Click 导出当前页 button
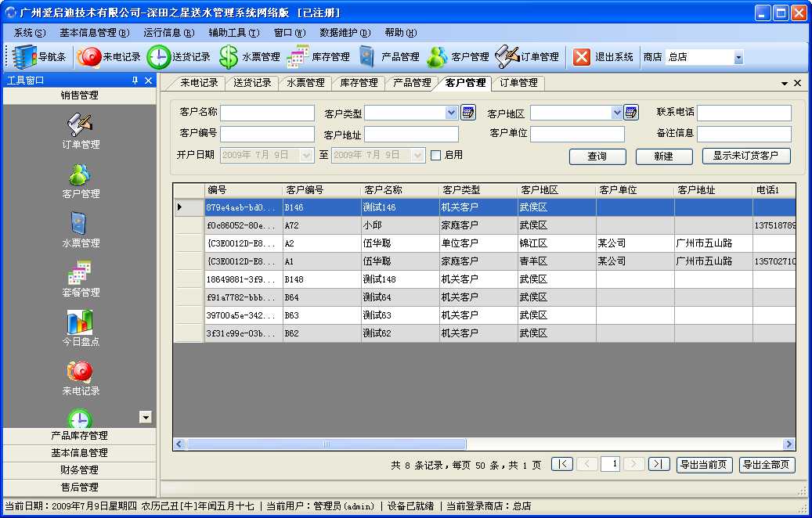812x518 pixels. [704, 465]
